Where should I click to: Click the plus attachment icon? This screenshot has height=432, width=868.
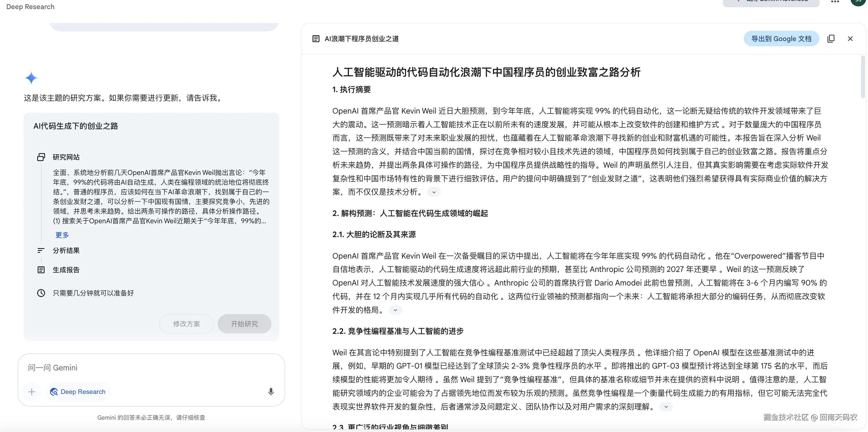tap(32, 392)
